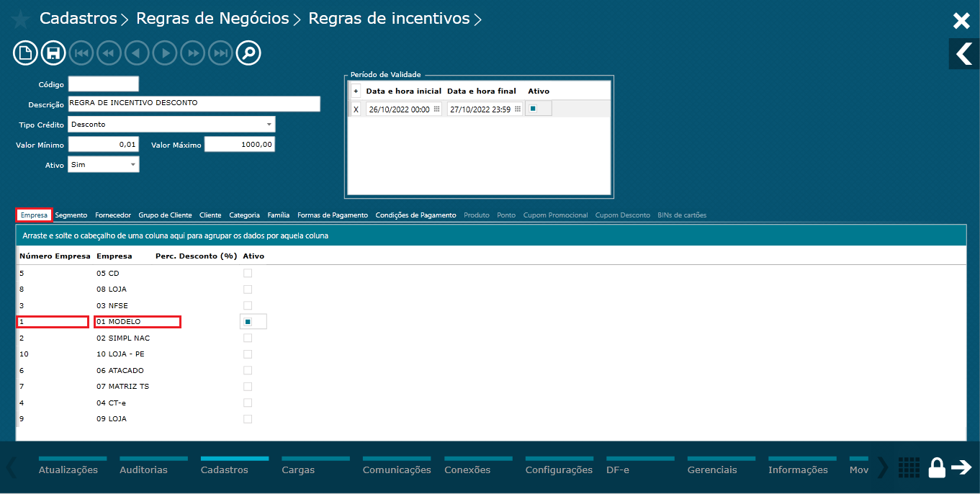Click the Regras de Negócios breadcrumb
The width and height of the screenshot is (980, 494).
click(x=212, y=19)
